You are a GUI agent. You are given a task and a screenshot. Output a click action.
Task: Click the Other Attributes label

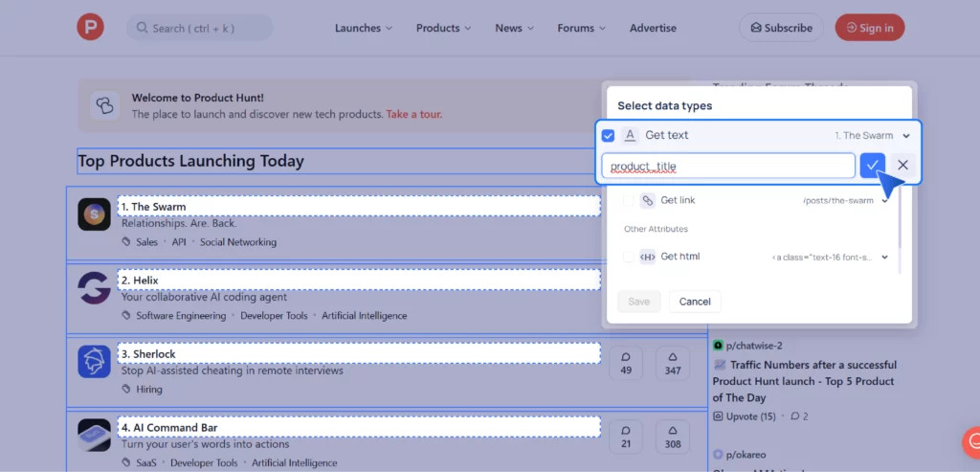tap(656, 229)
